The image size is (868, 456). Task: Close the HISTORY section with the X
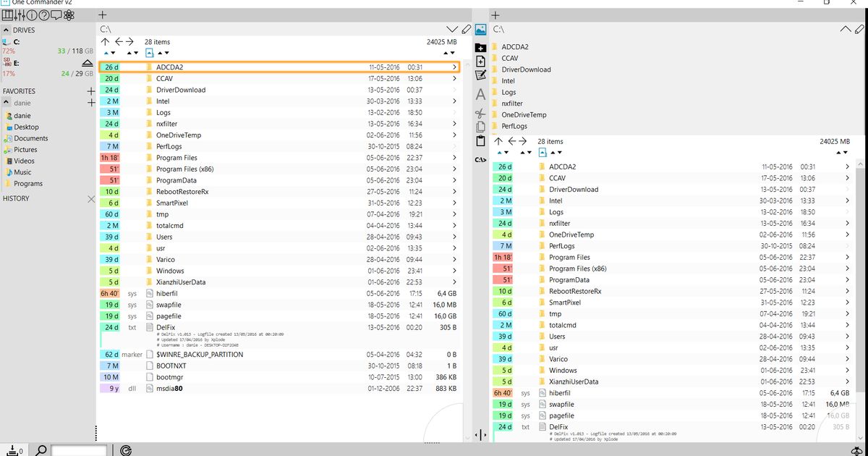pyautogui.click(x=91, y=198)
